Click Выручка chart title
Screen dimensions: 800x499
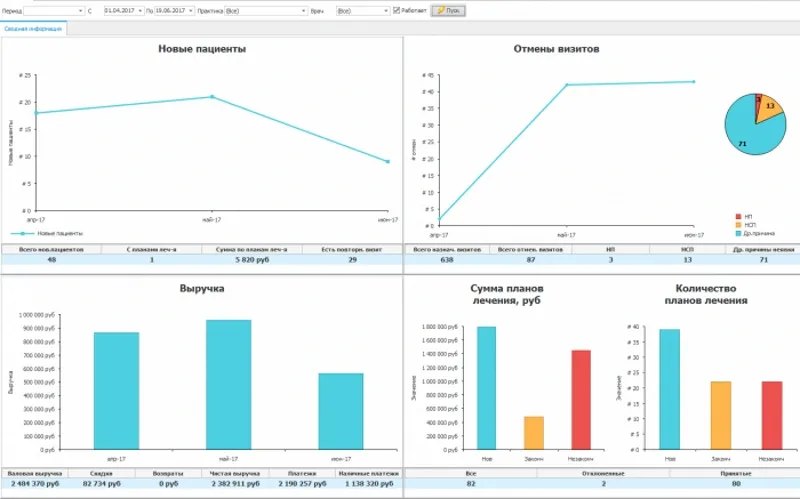202,288
